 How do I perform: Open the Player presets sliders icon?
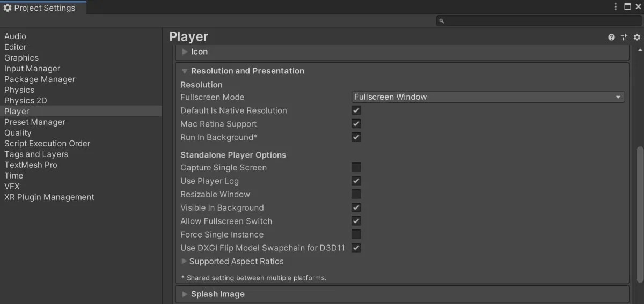pyautogui.click(x=624, y=37)
